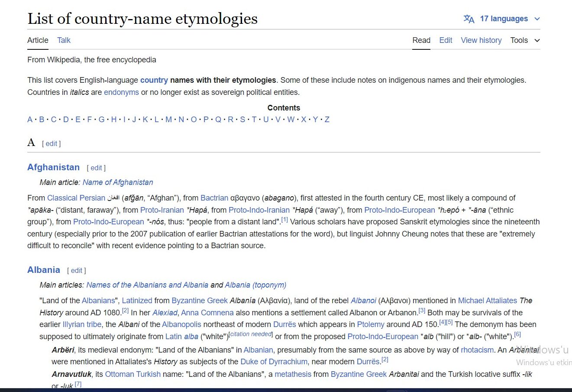The image size is (572, 392).
Task: Follow the 'Alexiad' link
Action: click(165, 313)
